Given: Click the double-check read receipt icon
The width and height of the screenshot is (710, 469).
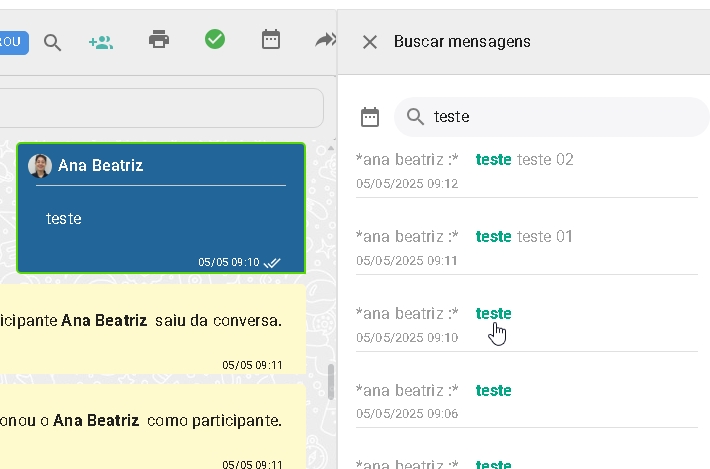Looking at the screenshot, I should tap(272, 263).
